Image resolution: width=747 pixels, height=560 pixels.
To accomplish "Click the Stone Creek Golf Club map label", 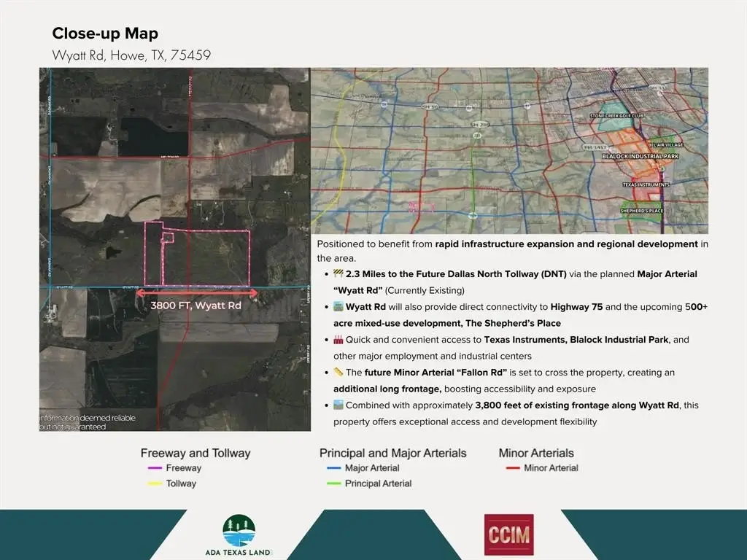I will tap(616, 116).
